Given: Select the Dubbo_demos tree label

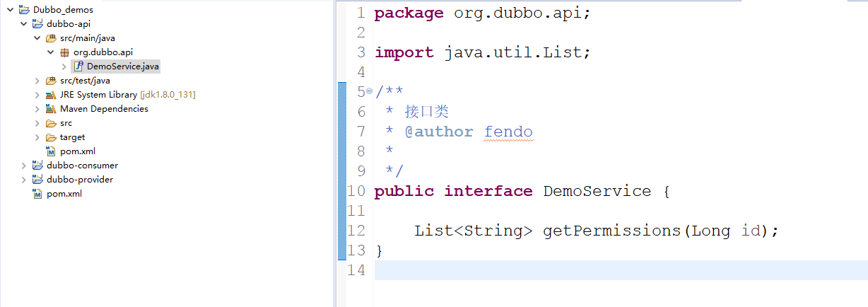Looking at the screenshot, I should pyautogui.click(x=63, y=10).
